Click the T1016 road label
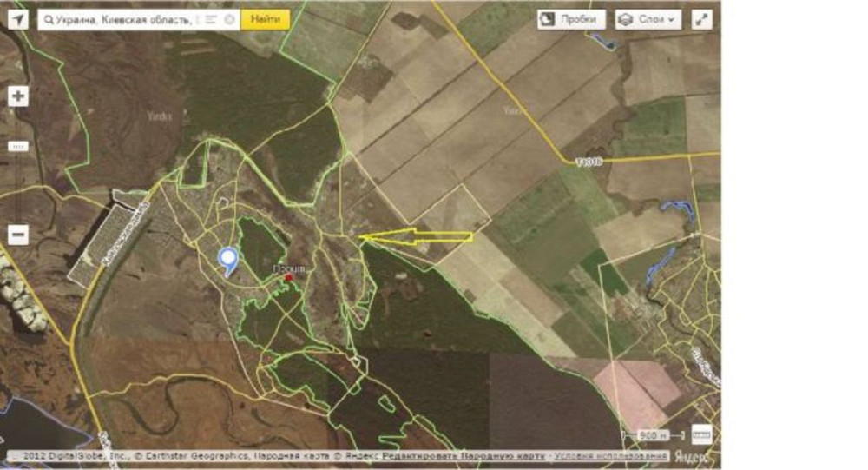Screen dimensions: 868x470 tap(589, 162)
